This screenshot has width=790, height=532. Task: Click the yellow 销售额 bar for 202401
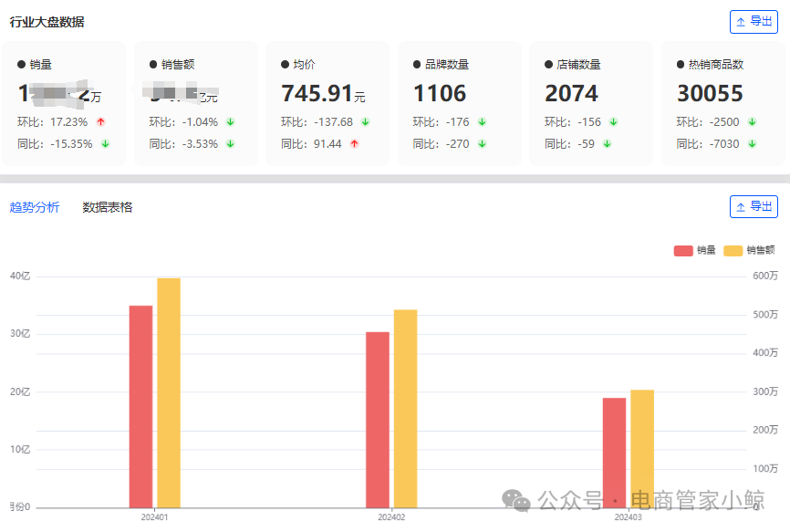169,393
